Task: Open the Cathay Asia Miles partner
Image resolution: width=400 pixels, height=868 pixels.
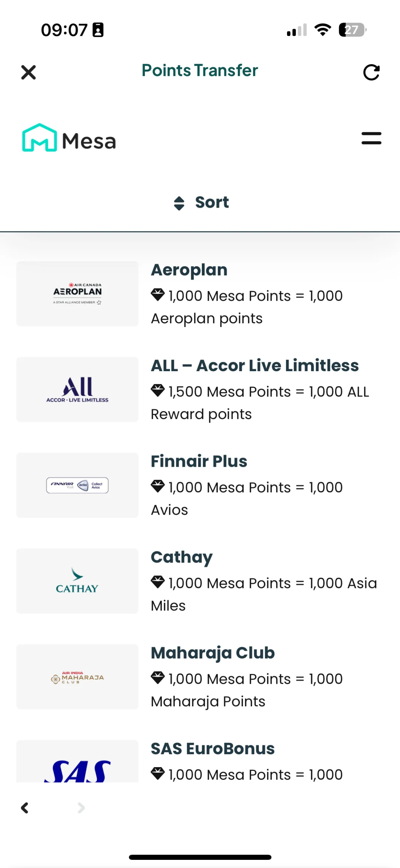Action: click(x=182, y=557)
